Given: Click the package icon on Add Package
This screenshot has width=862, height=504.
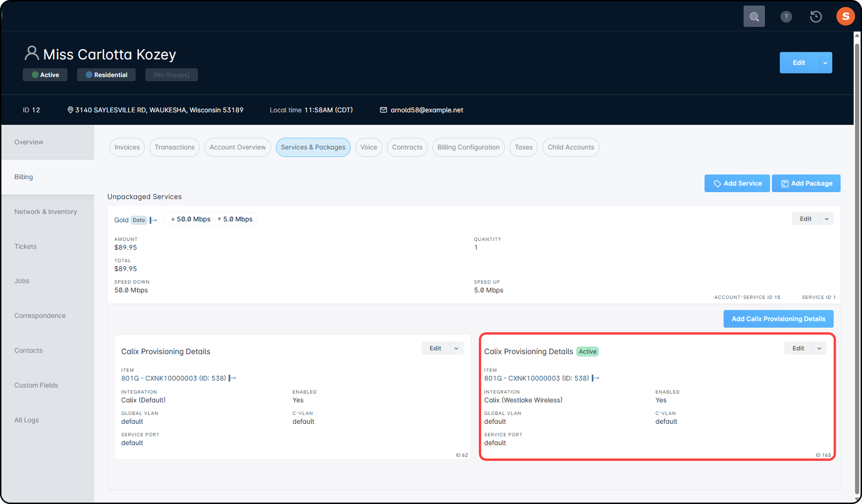Looking at the screenshot, I should click(x=785, y=184).
